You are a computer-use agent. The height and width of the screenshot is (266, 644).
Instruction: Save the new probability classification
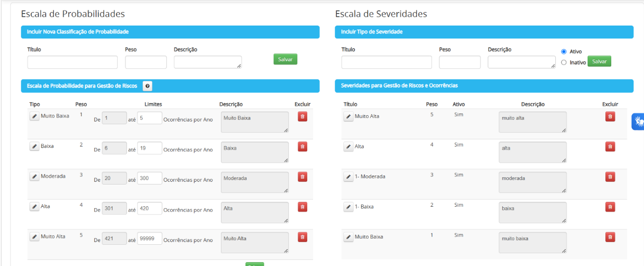pos(285,59)
